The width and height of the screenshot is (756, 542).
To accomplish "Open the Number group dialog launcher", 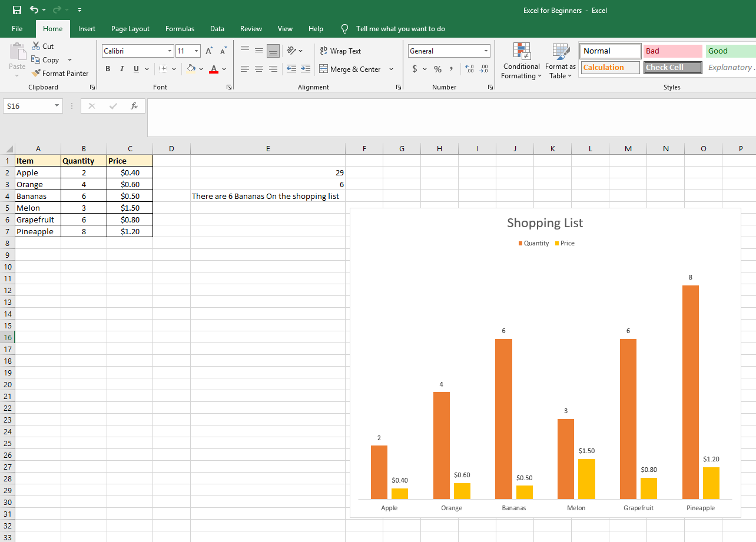I will pyautogui.click(x=490, y=87).
